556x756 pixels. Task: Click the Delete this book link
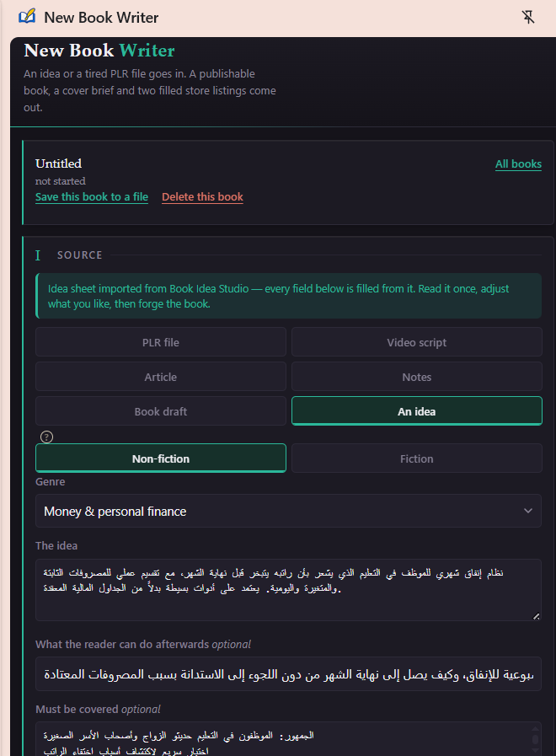click(202, 196)
